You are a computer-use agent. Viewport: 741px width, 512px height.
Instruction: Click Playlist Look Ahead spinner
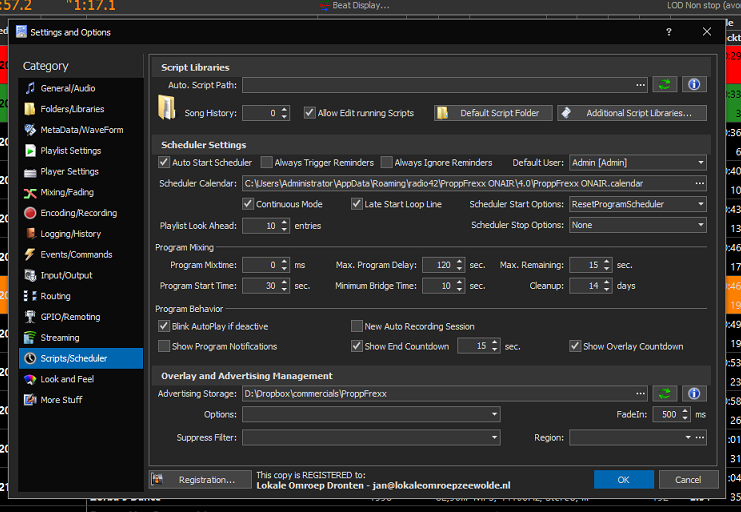(x=266, y=226)
